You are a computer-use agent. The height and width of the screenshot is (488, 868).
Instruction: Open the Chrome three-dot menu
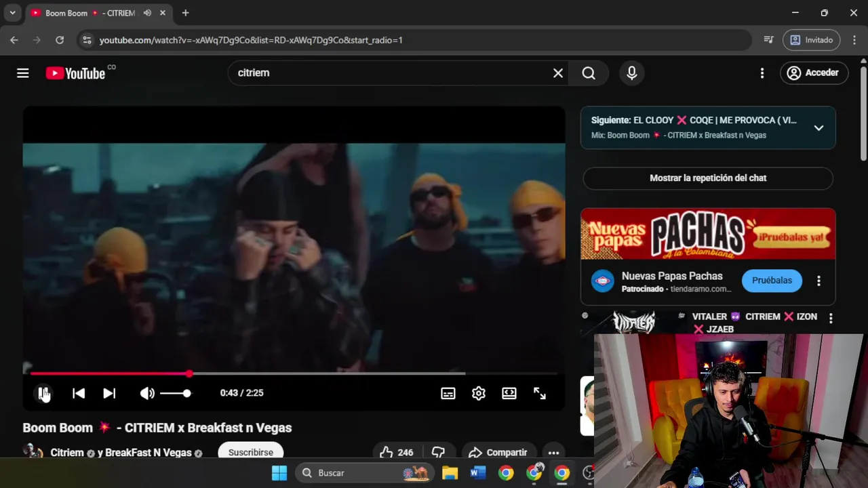[x=853, y=40]
